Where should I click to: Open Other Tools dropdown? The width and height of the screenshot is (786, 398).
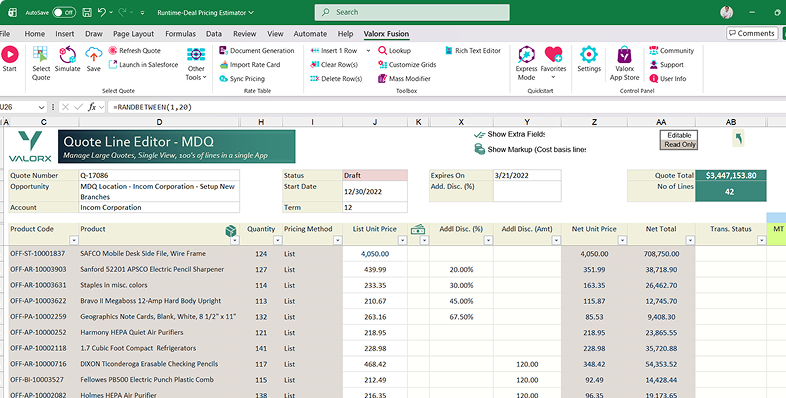tap(195, 64)
